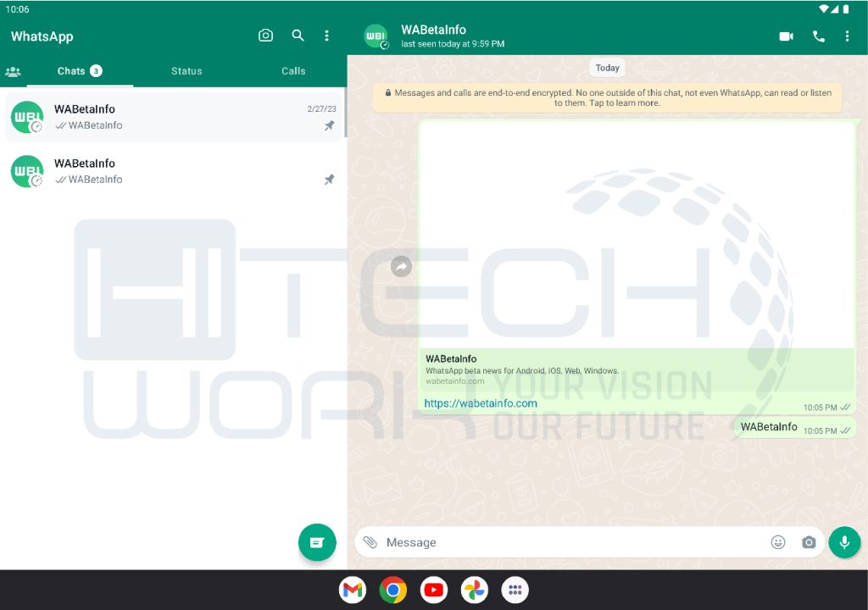Click the unread badge on Chats tab
The height and width of the screenshot is (610, 868).
click(x=96, y=71)
